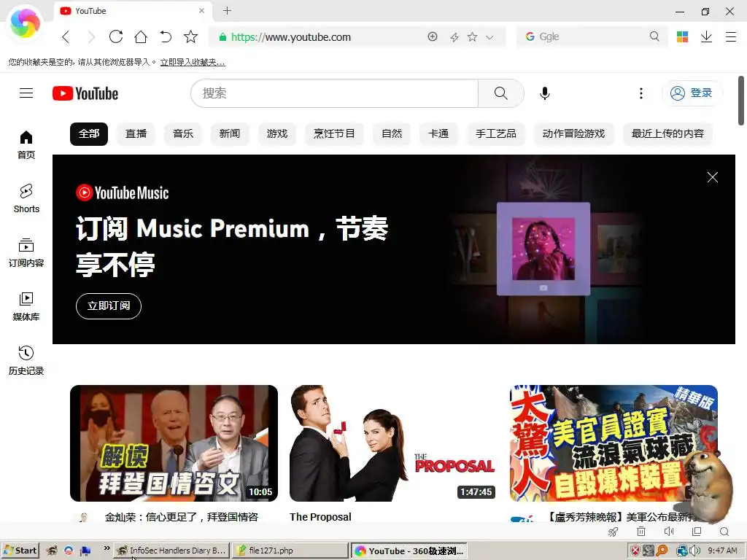Viewport: 747px width, 560px height.
Task: Start voice search with the microphone icon
Action: coord(544,93)
